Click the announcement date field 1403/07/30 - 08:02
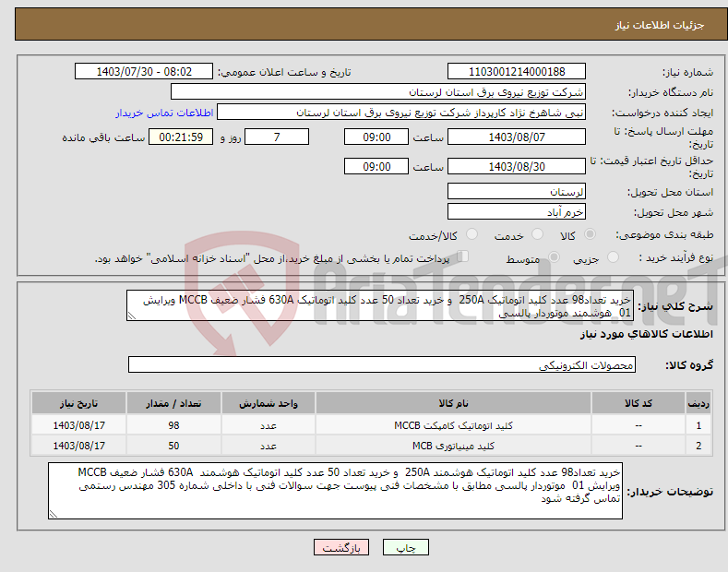 click(x=144, y=72)
